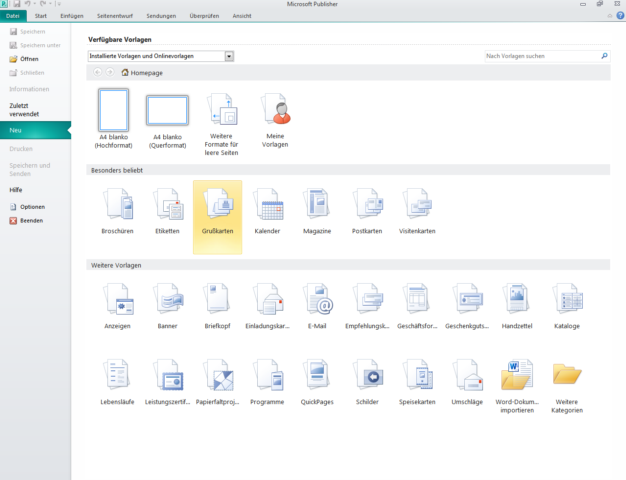
Task: Click Speichern unter in the sidebar
Action: click(x=35, y=45)
